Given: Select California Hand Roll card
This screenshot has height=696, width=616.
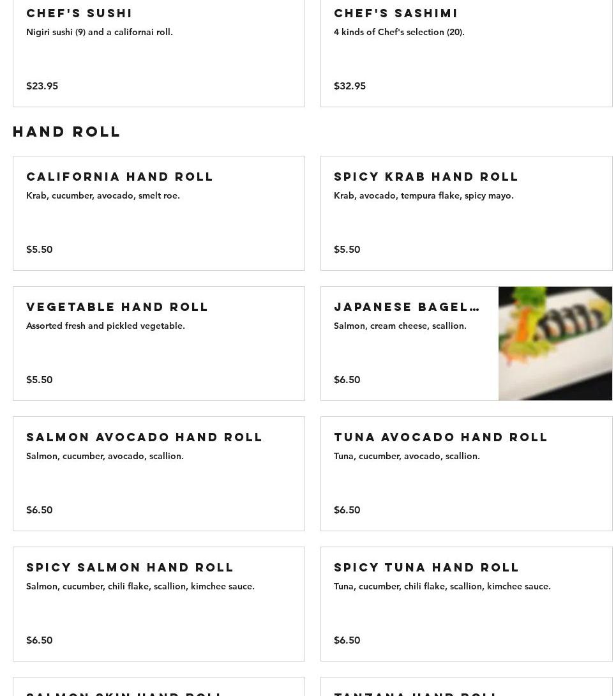Looking at the screenshot, I should [159, 213].
